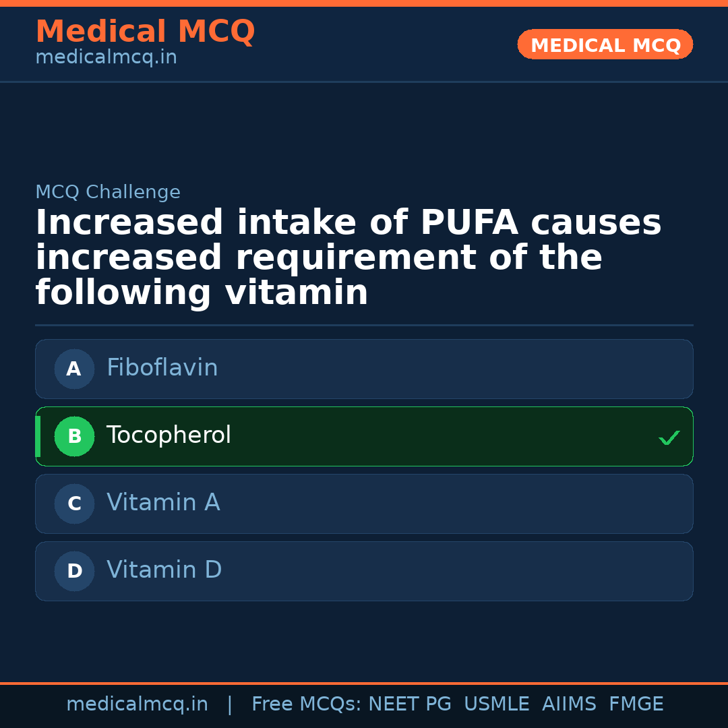Select answer option Fiboflavin
Screen dimensions: 728x728
click(364, 369)
